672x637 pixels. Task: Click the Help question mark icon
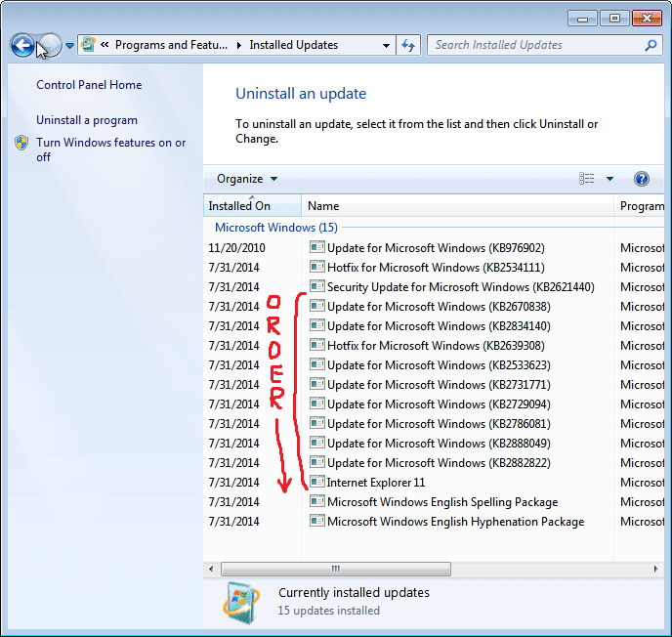point(641,179)
